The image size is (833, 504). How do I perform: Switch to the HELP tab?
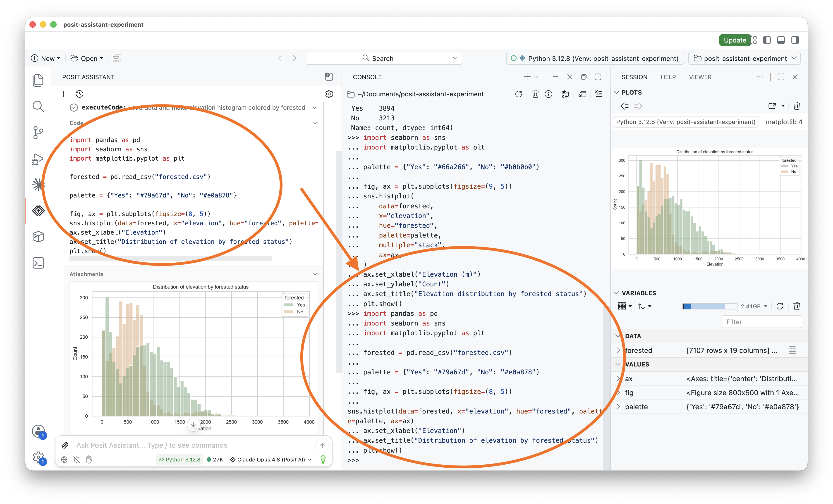coord(668,77)
